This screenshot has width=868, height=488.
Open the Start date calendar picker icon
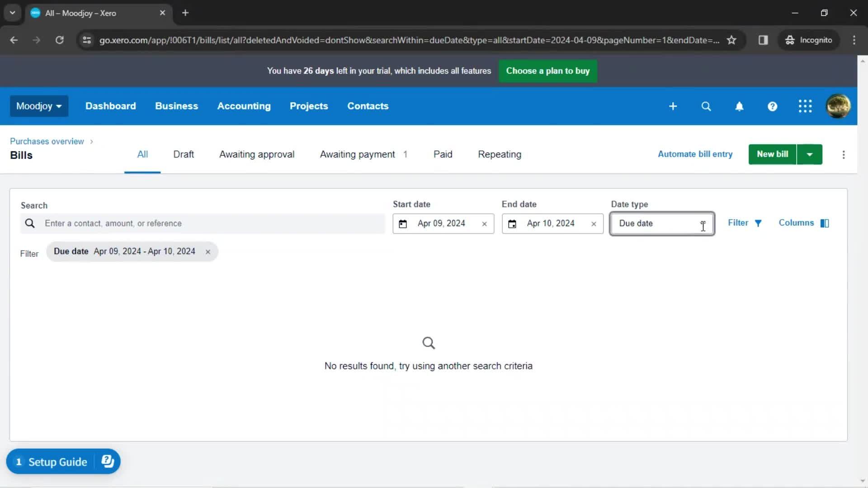(x=403, y=224)
